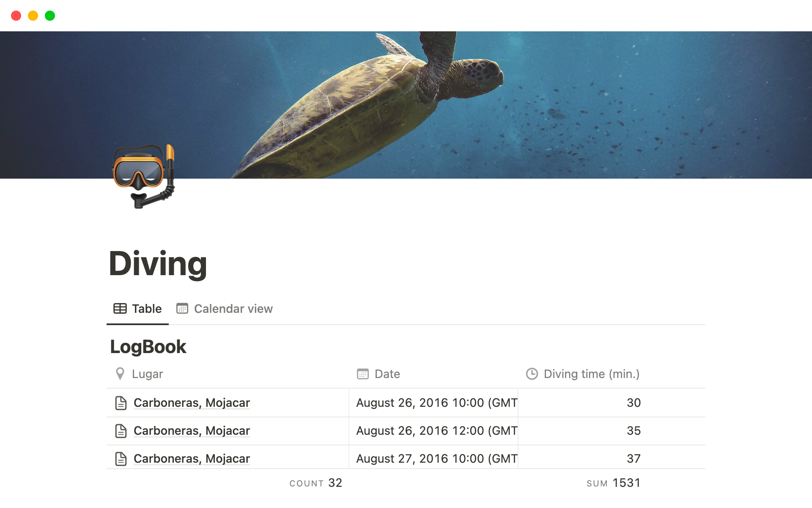Screen dimensions: 812x508
Task: Open the Diving time (min.) column menu
Action: click(591, 374)
